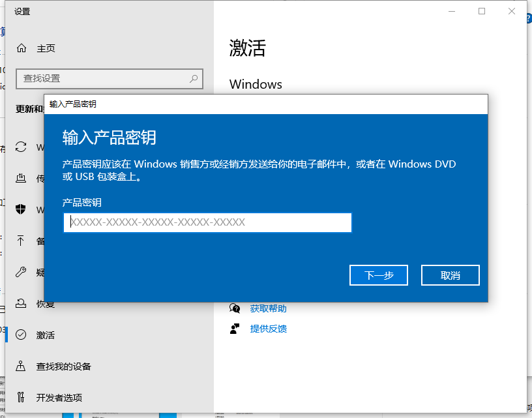This screenshot has width=532, height=418.
Task: Select 恢复 in the sidebar list
Action: (x=47, y=304)
